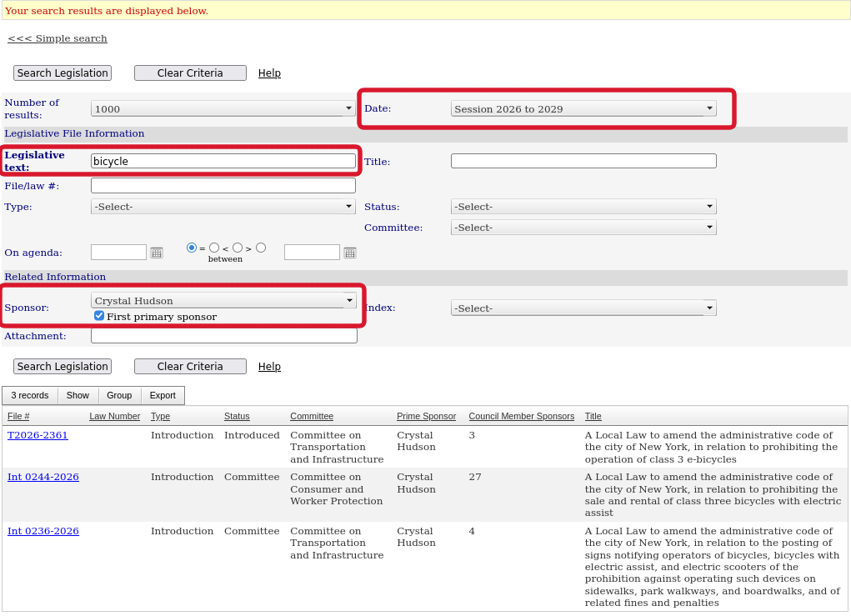Click Search Legislation button above Number of results
The width and height of the screenshot is (851, 616).
point(63,73)
